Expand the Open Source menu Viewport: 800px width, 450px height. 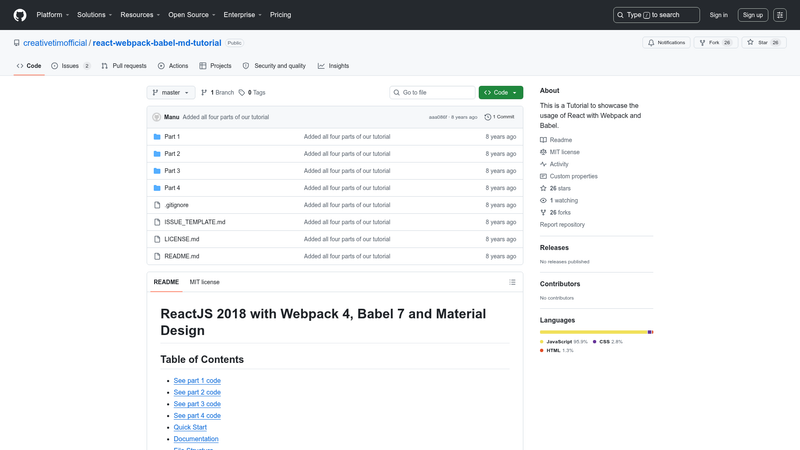click(192, 15)
